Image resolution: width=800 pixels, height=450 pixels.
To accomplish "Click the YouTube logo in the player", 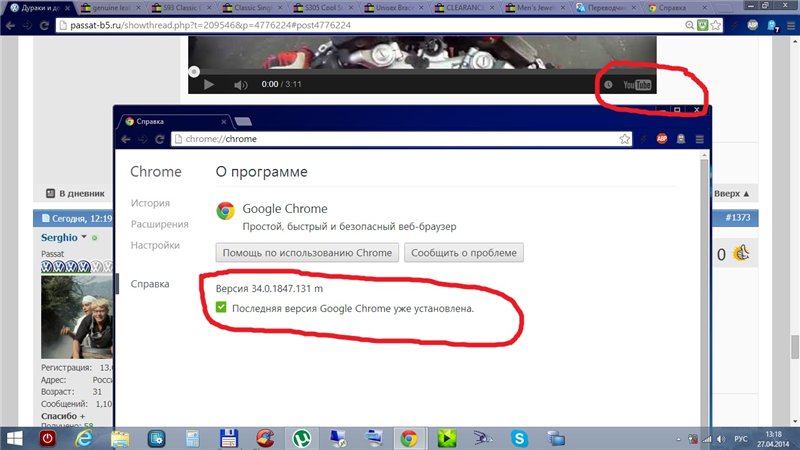I will point(637,85).
